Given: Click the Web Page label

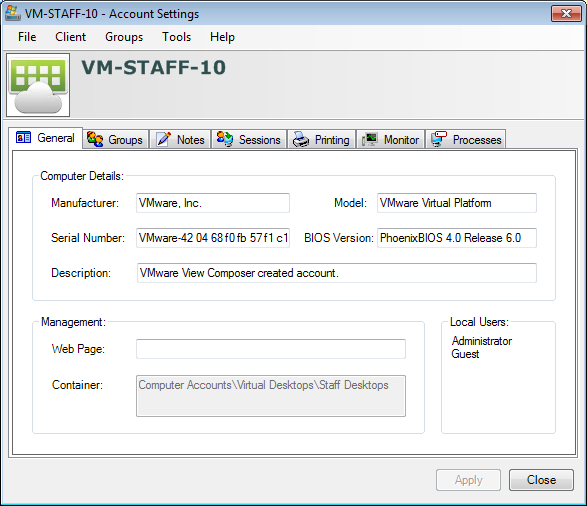Looking at the screenshot, I should click(x=78, y=349).
